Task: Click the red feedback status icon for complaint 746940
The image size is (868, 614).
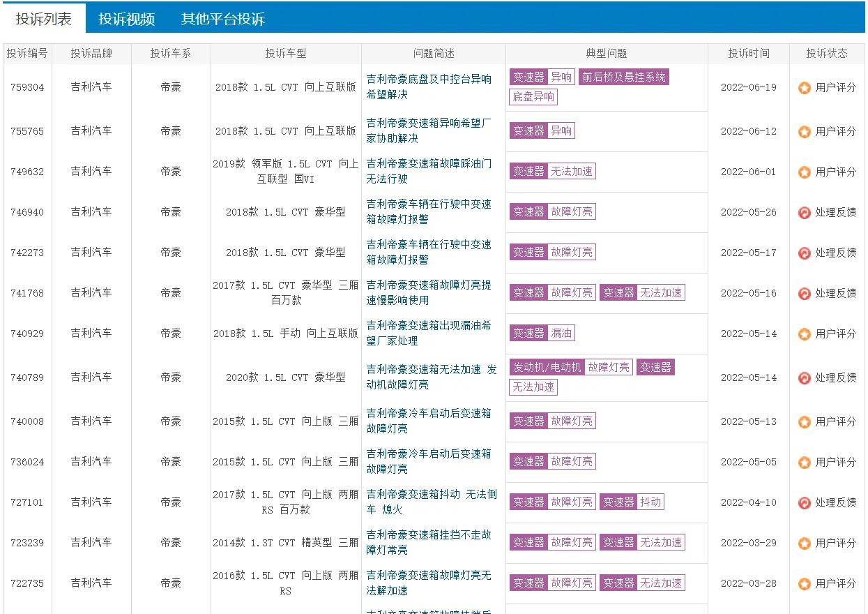Action: tap(803, 212)
